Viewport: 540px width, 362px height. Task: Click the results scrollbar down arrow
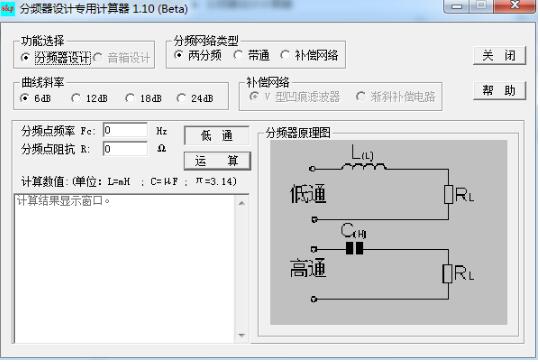point(241,335)
